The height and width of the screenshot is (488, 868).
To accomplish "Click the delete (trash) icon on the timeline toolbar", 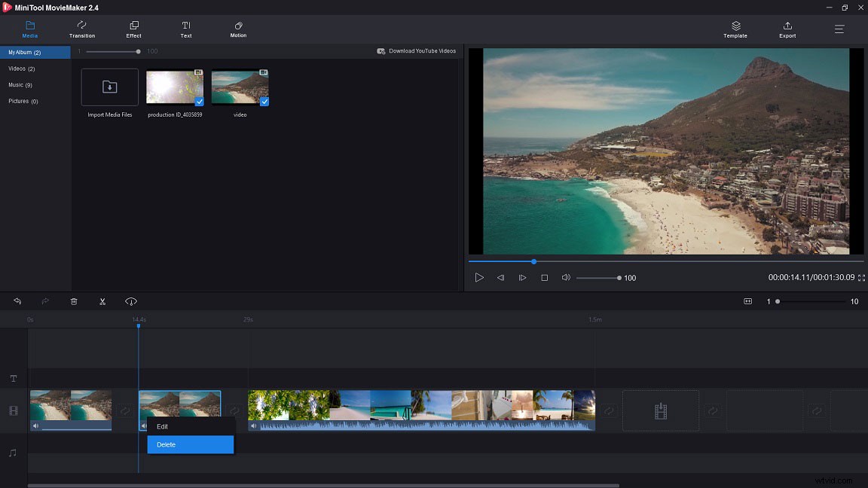I will [x=73, y=301].
